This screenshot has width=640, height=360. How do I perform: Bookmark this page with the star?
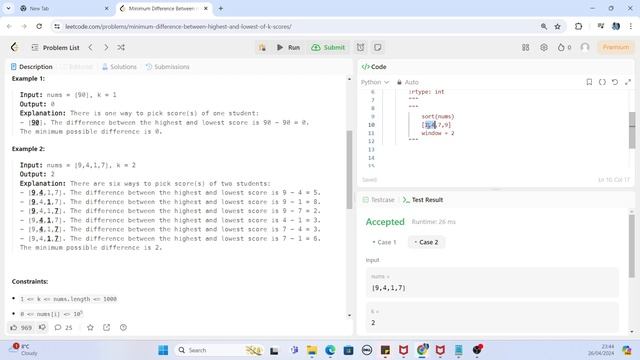click(558, 26)
